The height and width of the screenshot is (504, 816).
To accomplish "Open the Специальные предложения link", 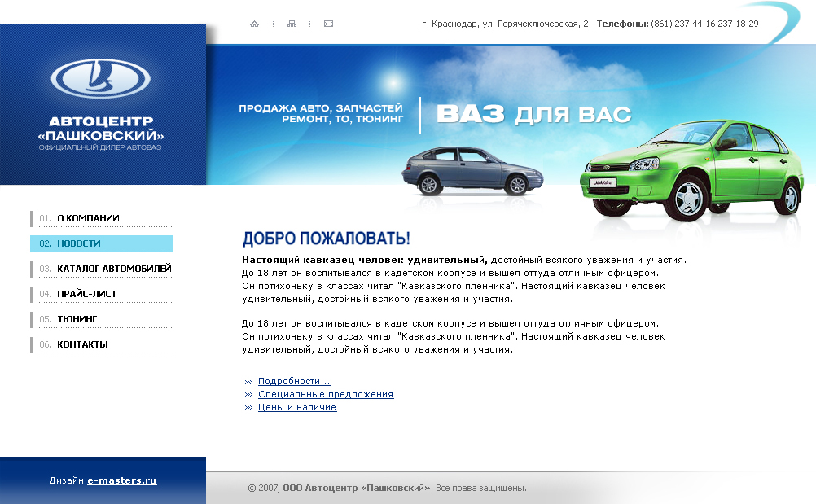I will [x=325, y=394].
